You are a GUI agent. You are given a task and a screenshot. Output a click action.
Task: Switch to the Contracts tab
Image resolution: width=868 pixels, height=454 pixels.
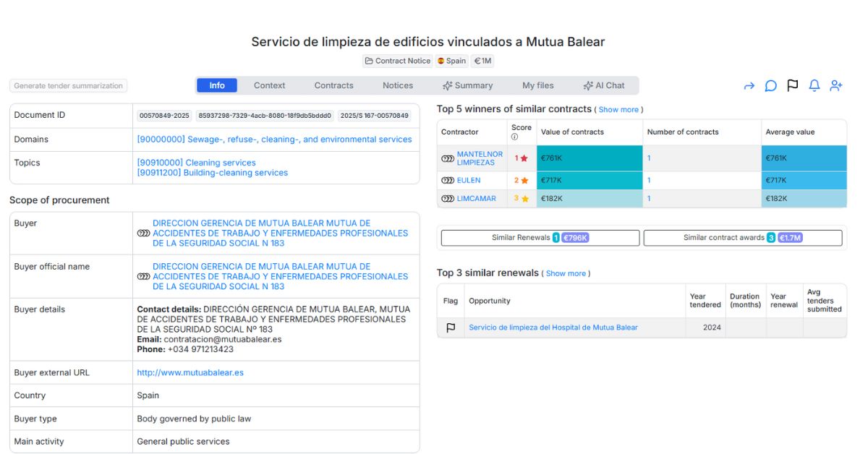pos(333,85)
